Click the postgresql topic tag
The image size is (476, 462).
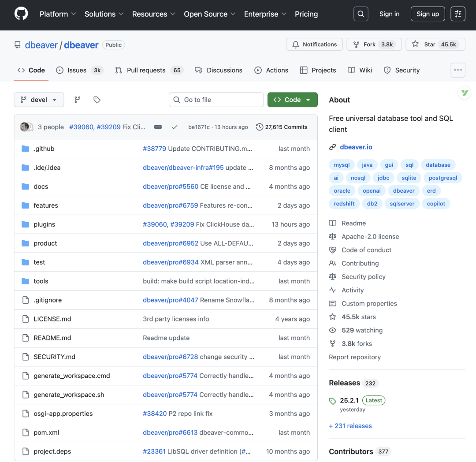click(x=443, y=178)
